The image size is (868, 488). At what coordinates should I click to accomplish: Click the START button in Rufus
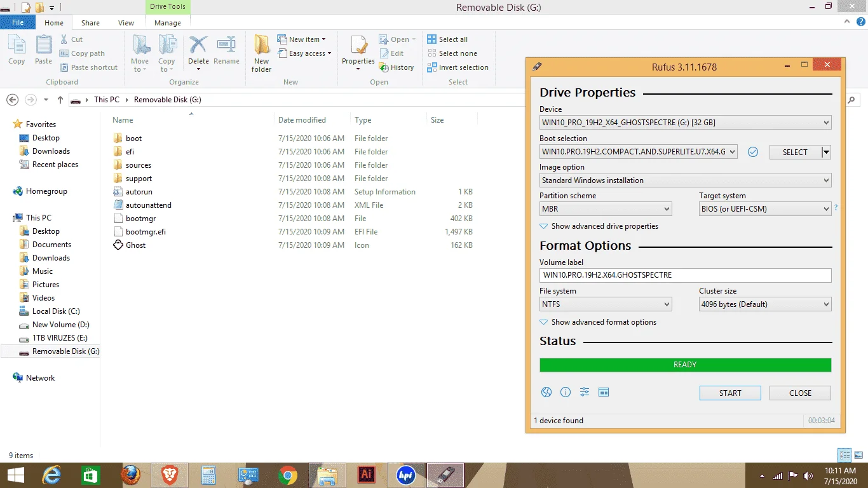pyautogui.click(x=730, y=393)
